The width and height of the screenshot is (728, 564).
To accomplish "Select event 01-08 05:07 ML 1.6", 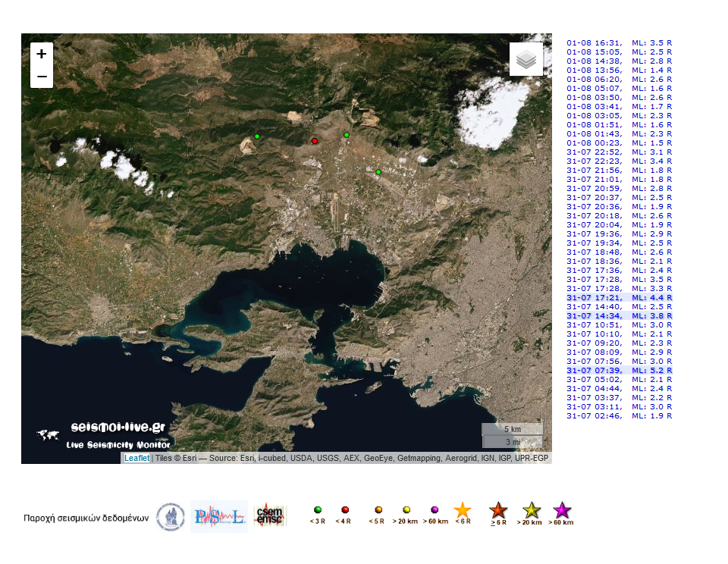I will pos(620,88).
